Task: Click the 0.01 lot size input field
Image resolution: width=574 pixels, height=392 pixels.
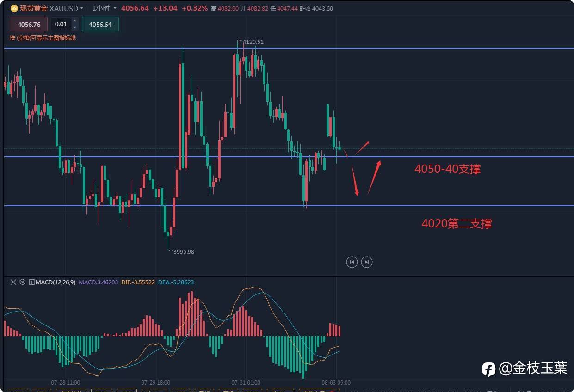Action: pyautogui.click(x=61, y=24)
